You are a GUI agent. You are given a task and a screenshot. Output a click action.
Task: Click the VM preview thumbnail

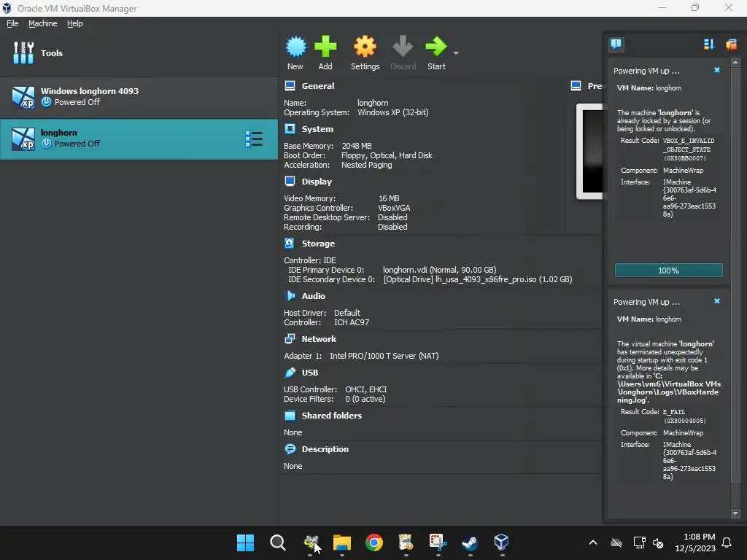pyautogui.click(x=589, y=152)
